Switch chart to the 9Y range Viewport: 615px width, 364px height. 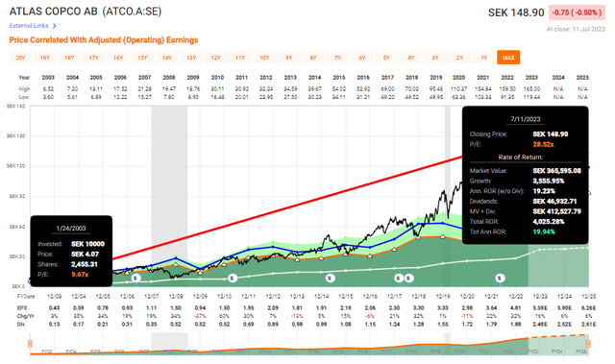(289, 58)
